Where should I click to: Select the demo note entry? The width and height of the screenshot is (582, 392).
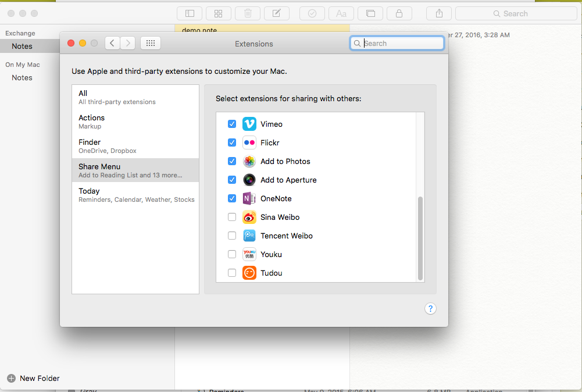[x=262, y=29]
